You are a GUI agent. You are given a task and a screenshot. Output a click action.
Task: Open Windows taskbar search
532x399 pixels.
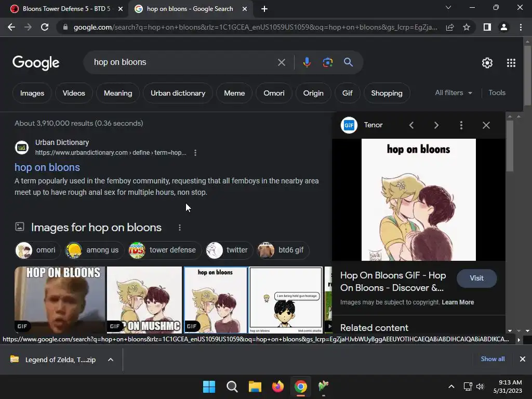[232, 387]
